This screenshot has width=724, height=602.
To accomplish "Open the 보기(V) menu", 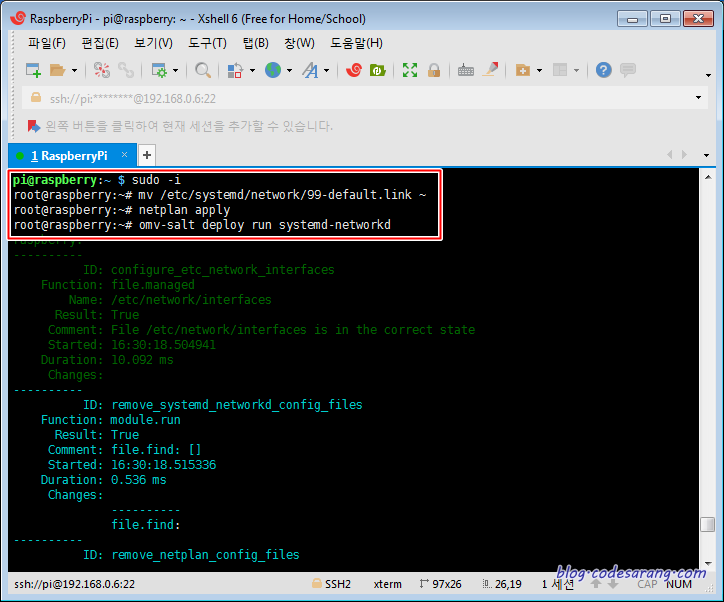I will pyautogui.click(x=153, y=43).
